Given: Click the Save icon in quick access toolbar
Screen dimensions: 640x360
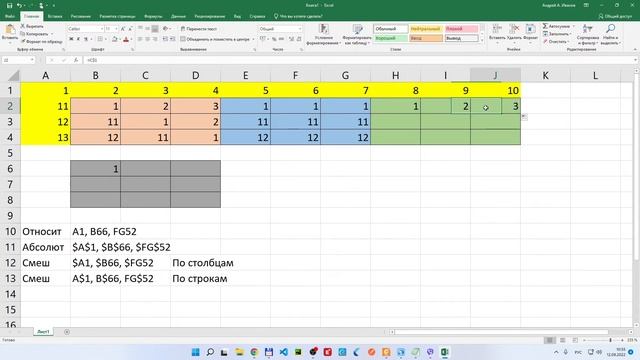Looking at the screenshot, I should (9, 5).
